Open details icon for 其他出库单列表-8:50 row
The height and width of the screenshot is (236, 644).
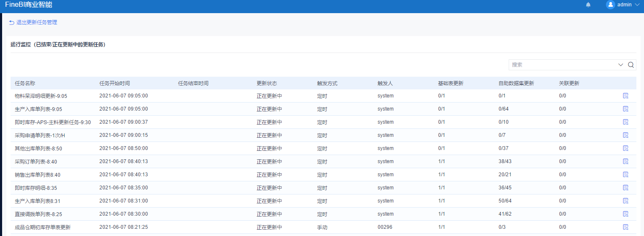625,148
